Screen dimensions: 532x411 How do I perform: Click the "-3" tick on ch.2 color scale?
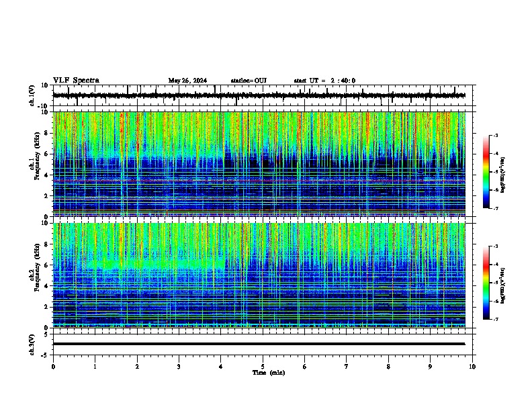tap(495, 246)
